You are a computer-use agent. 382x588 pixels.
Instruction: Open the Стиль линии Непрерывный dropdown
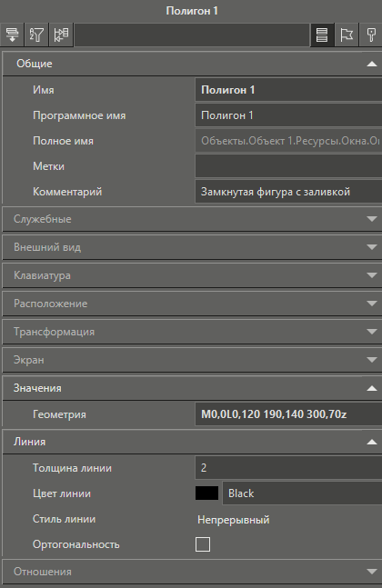234,520
